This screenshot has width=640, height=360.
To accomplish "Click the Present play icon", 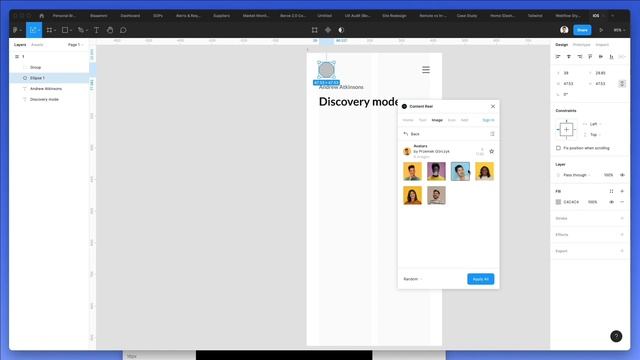I will click(601, 30).
